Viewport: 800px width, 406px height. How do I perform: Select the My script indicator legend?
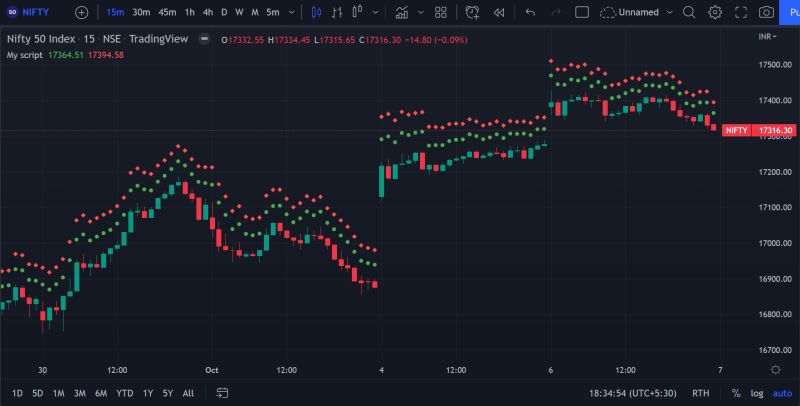(x=24, y=55)
